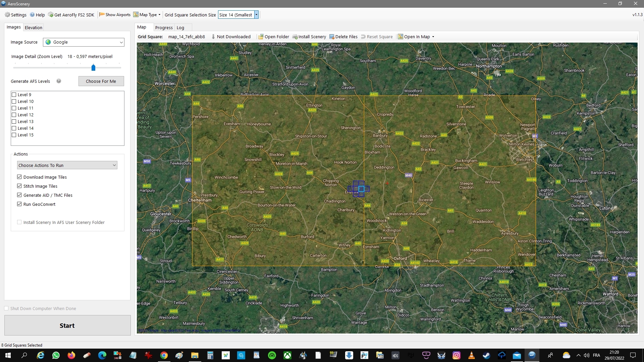The height and width of the screenshot is (362, 644).
Task: Click the Reset Square icon
Action: [x=363, y=37]
